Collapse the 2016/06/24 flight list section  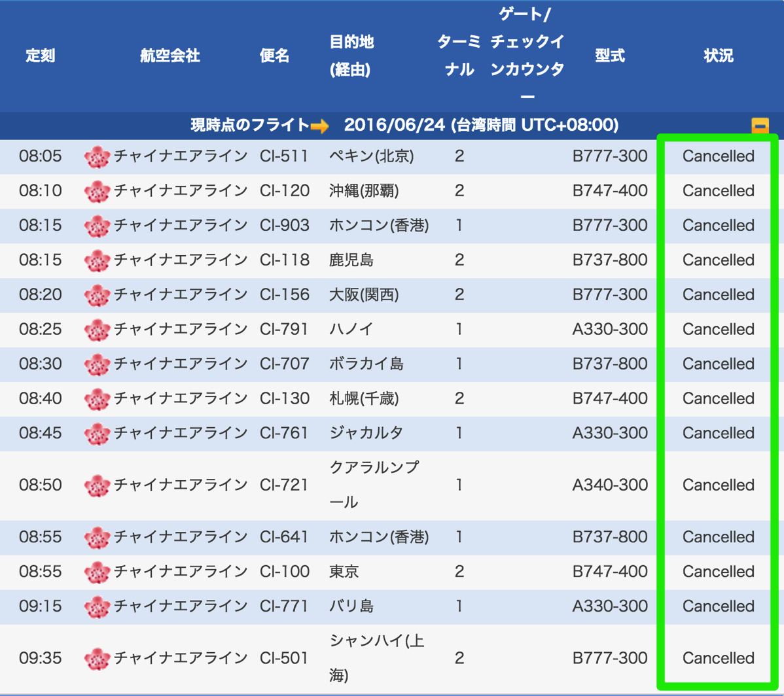click(x=760, y=126)
